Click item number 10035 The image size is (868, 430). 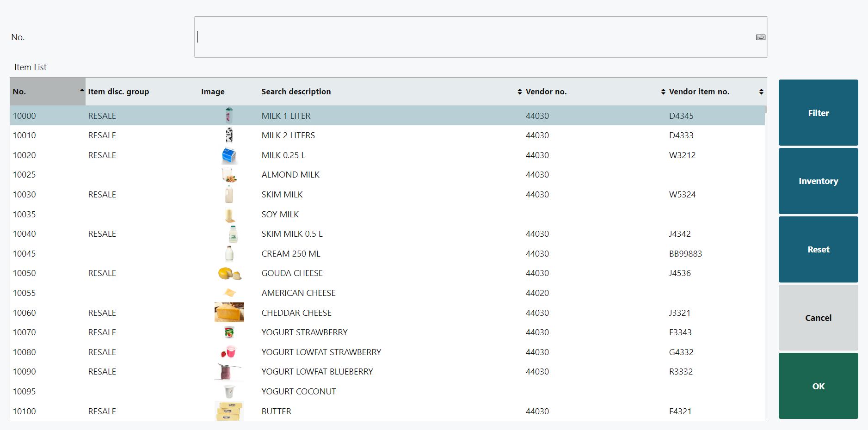[x=24, y=215]
